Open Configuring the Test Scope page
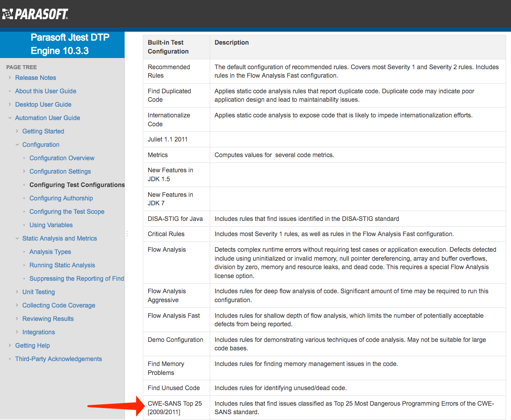The image size is (511, 420). tap(67, 212)
